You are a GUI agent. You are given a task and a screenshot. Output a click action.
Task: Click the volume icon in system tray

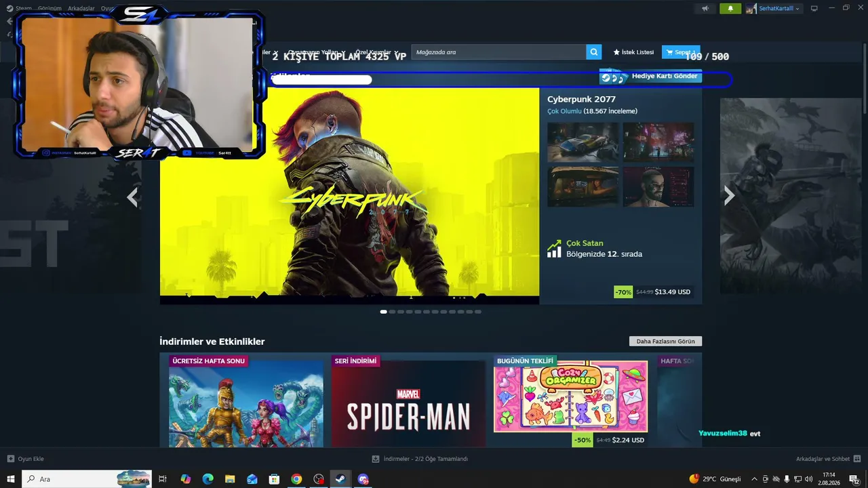pos(810,479)
